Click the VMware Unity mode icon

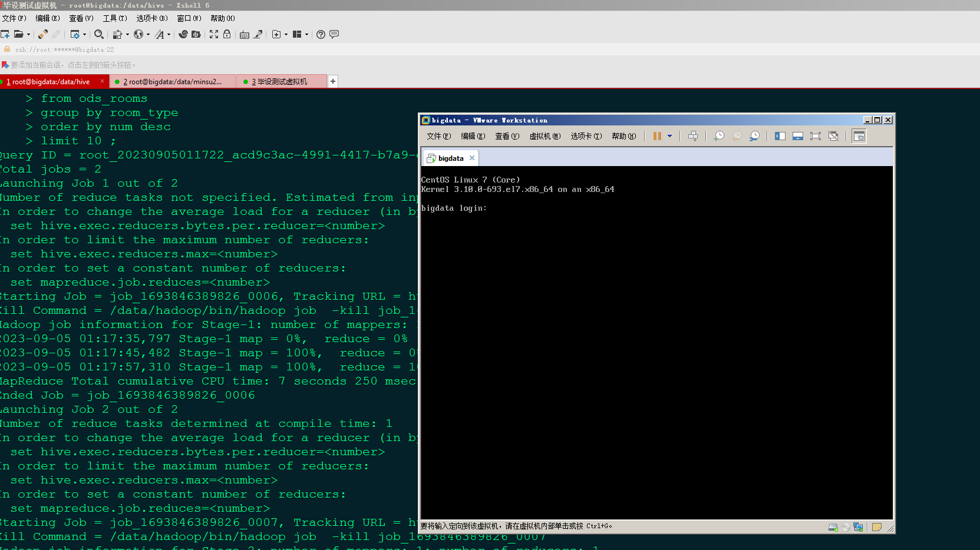pos(833,136)
